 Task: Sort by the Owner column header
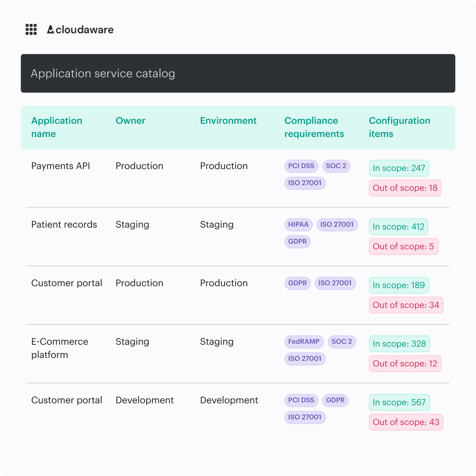(x=130, y=121)
